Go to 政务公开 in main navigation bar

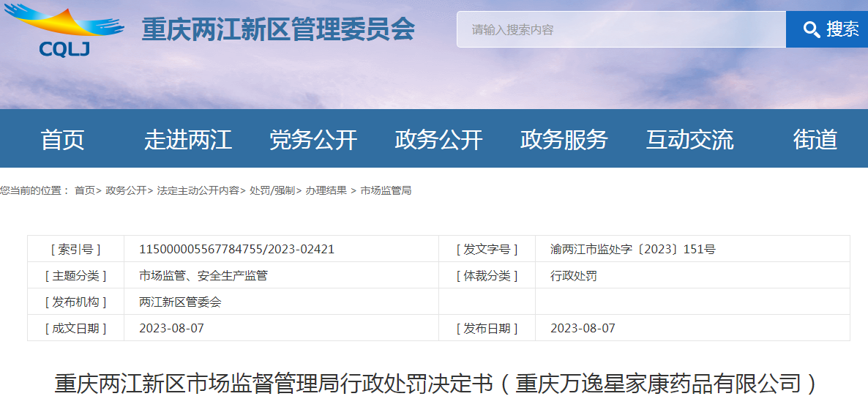pos(438,139)
